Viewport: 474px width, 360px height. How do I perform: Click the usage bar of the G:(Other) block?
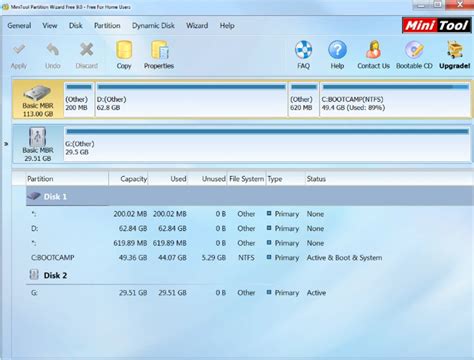(x=267, y=131)
